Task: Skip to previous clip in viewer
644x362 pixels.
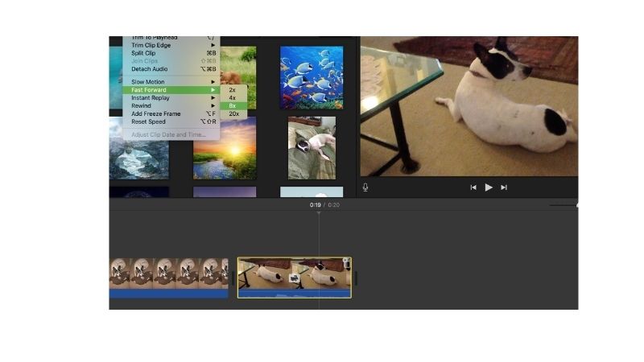Action: point(473,187)
